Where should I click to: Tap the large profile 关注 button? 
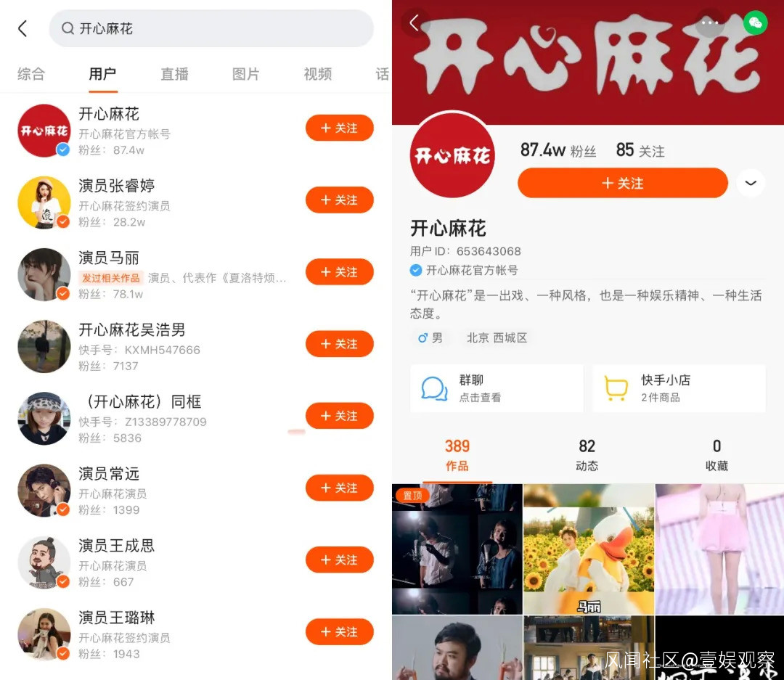point(623,183)
